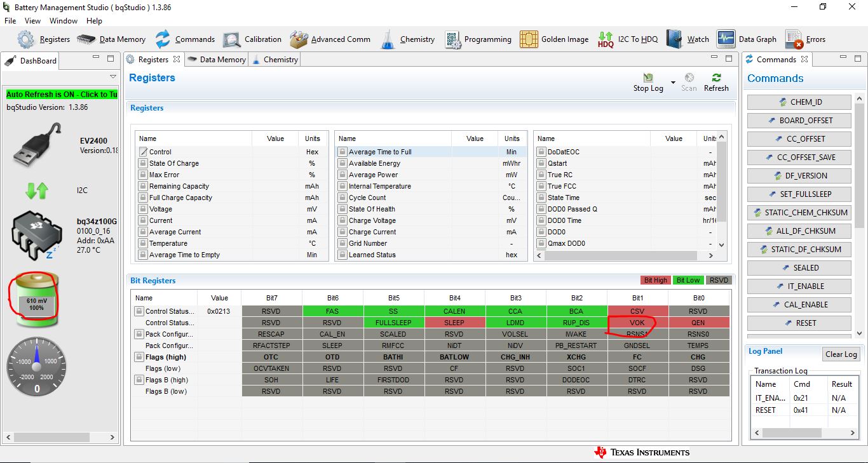Open the Window menu

pyautogui.click(x=64, y=21)
